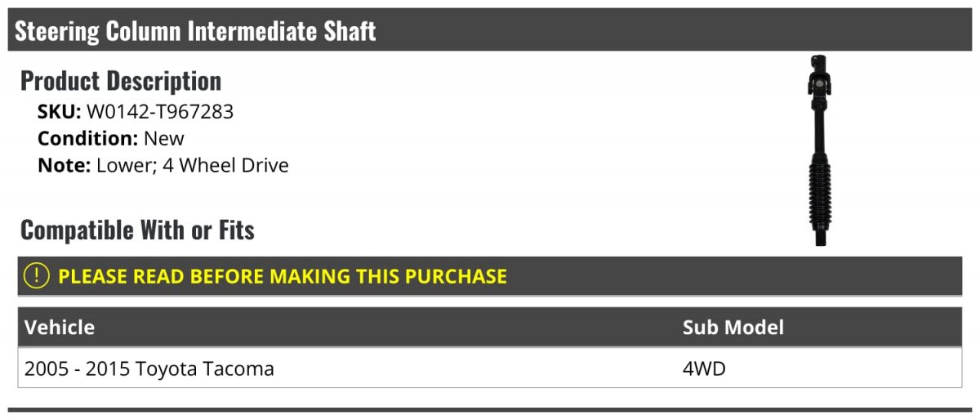Click the Compatible With or Fits heading

click(x=137, y=230)
